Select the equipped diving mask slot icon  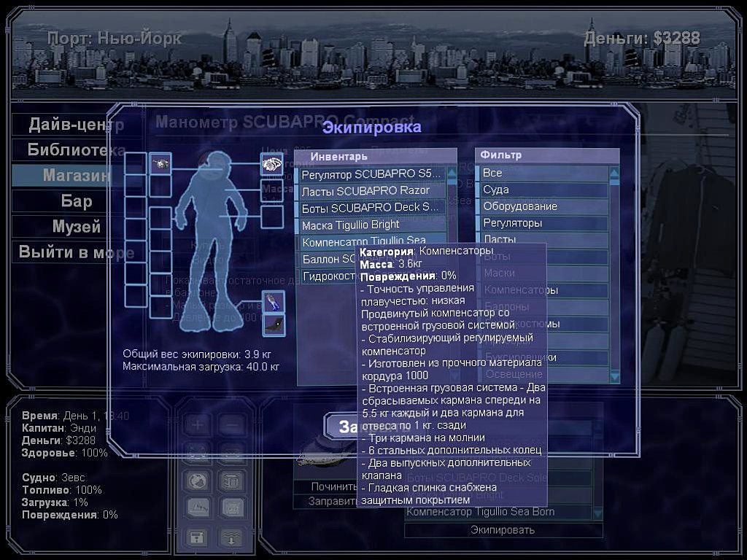[x=272, y=164]
